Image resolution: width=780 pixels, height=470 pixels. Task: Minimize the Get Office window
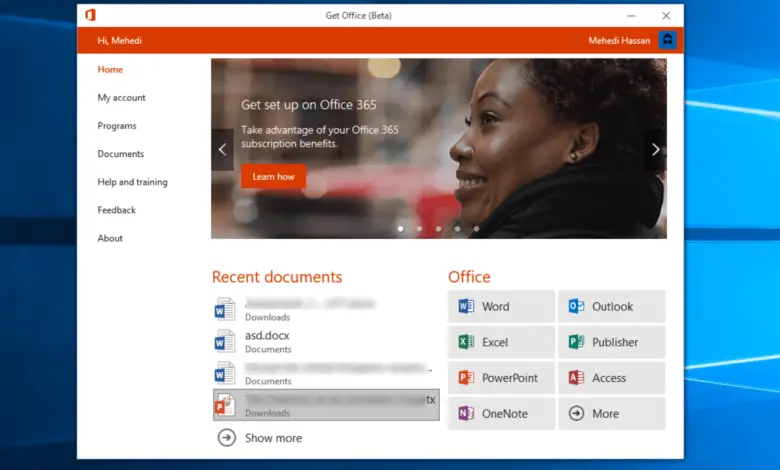pos(631,16)
